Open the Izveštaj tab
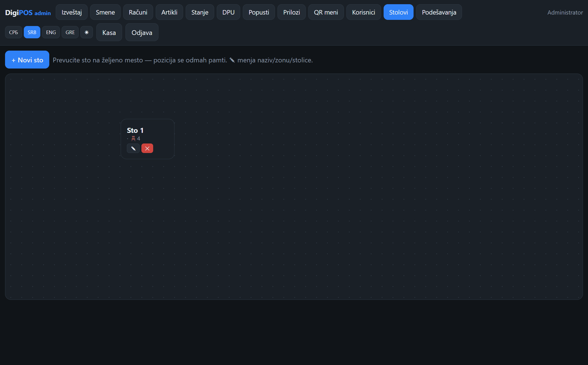This screenshot has width=588, height=365. (x=72, y=12)
